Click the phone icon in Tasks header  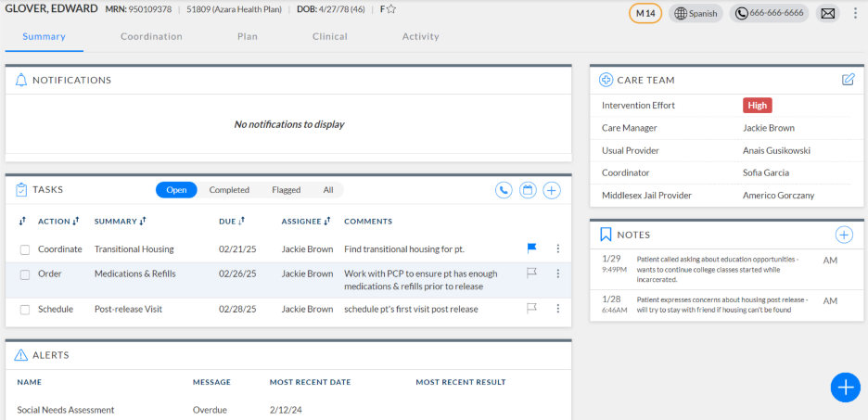pyautogui.click(x=504, y=190)
